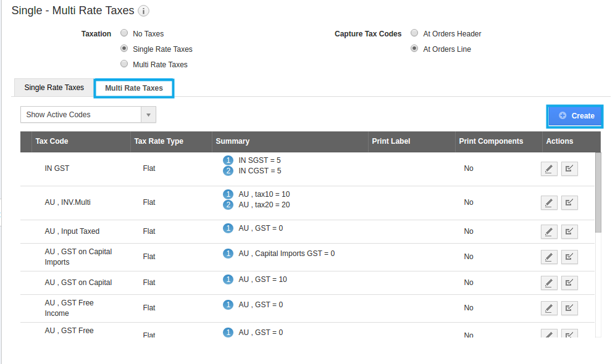This screenshot has height=364, width=615.
Task: Switch to Single Rate Taxes tab
Action: (x=54, y=88)
